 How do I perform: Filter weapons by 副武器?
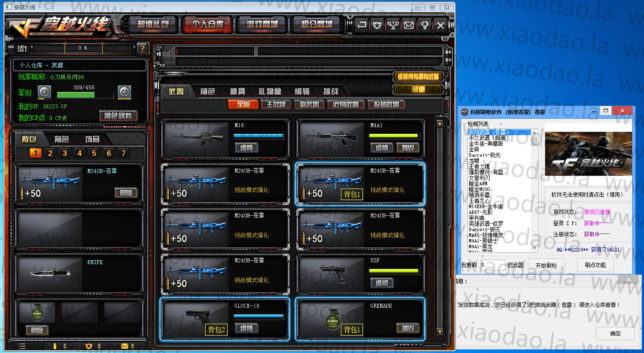(x=309, y=104)
